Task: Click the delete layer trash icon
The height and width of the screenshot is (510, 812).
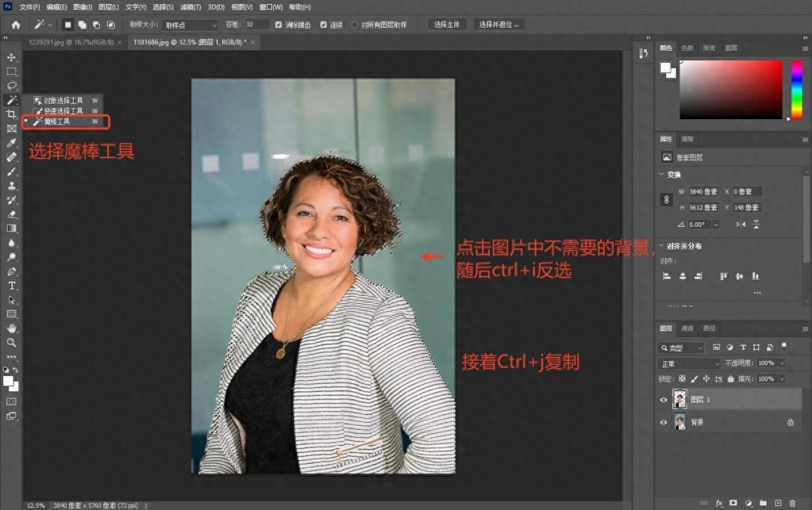Action: pyautogui.click(x=792, y=503)
